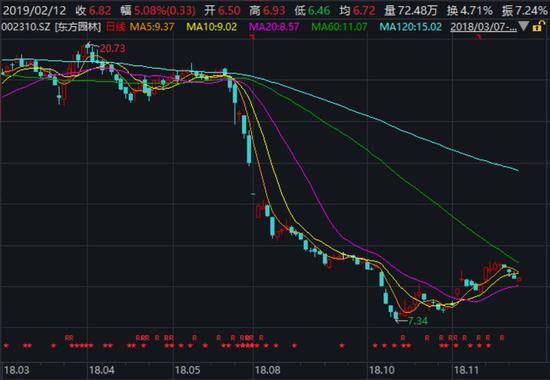Click the turnover rate 4.71%
The width and height of the screenshot is (550, 380).
click(476, 11)
